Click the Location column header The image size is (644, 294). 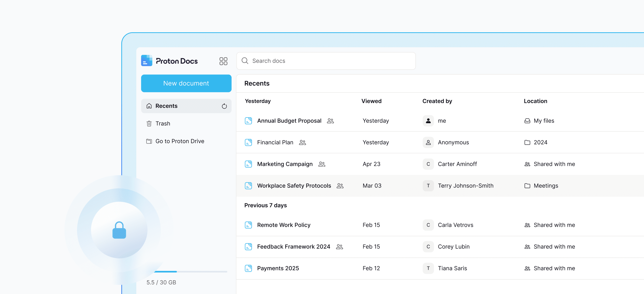pos(535,101)
